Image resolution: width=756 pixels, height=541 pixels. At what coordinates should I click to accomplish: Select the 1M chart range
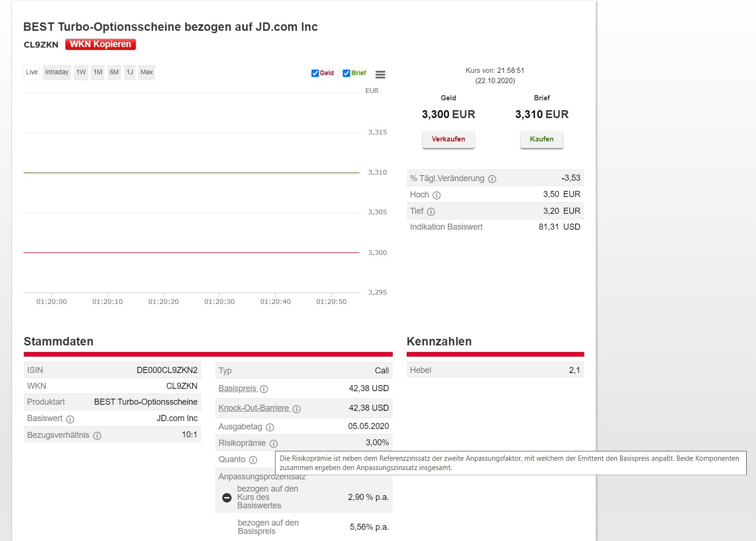[98, 72]
